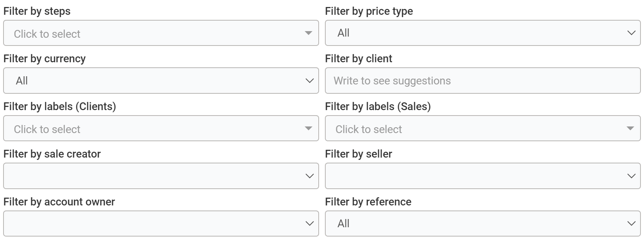Click the sale creator chevron arrow

(310, 176)
